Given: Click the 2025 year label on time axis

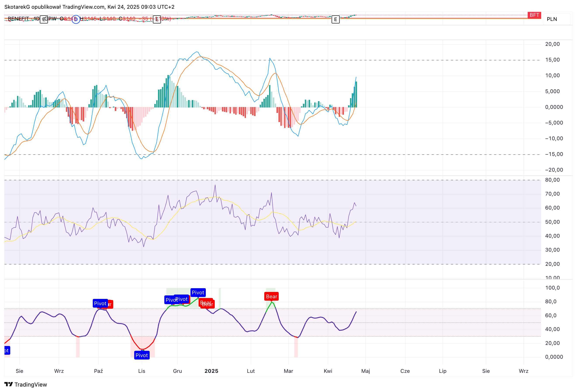Looking at the screenshot, I should (x=211, y=371).
